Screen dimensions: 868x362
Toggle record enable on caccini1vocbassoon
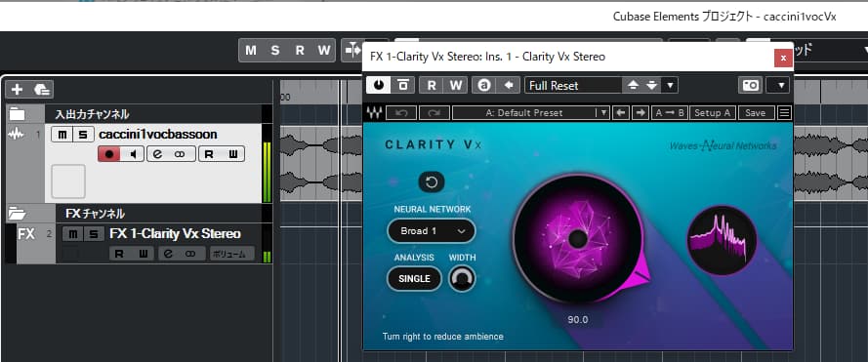109,154
